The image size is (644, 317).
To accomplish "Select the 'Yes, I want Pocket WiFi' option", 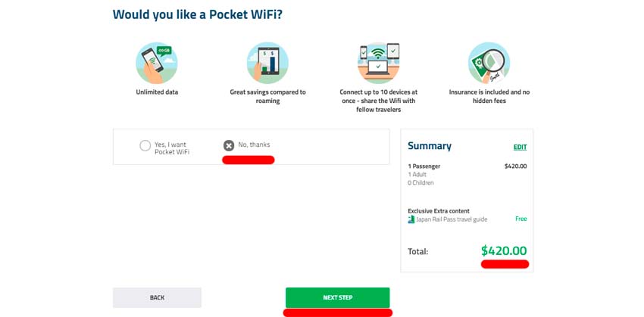I will click(145, 146).
